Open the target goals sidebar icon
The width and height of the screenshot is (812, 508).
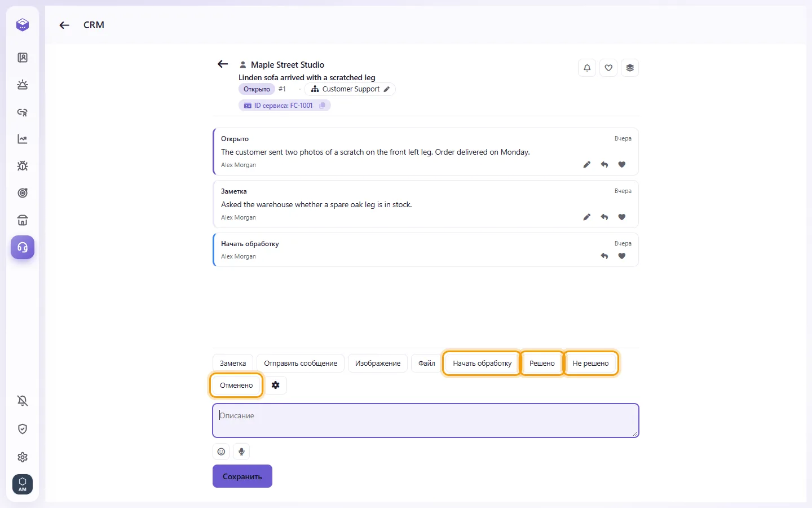tap(23, 193)
